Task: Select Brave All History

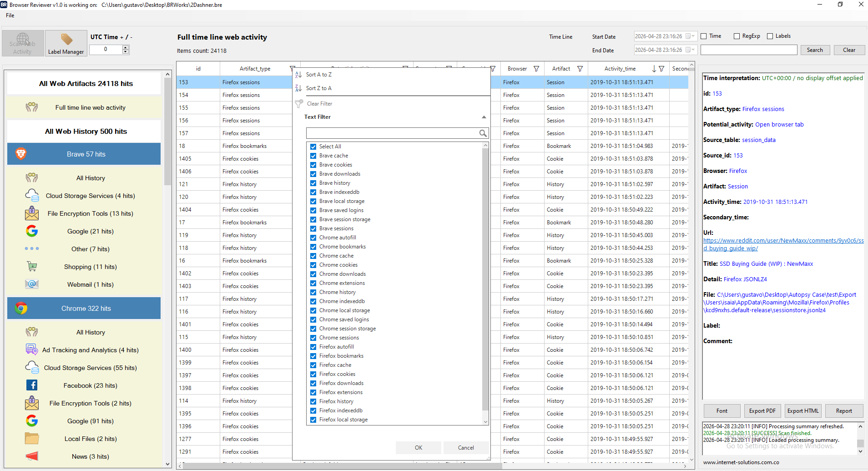Action: (x=91, y=178)
